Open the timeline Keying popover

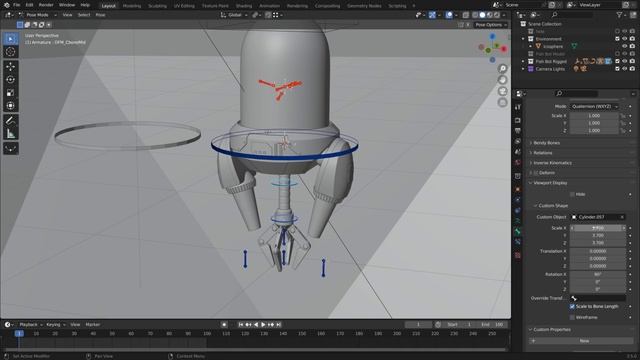55,324
